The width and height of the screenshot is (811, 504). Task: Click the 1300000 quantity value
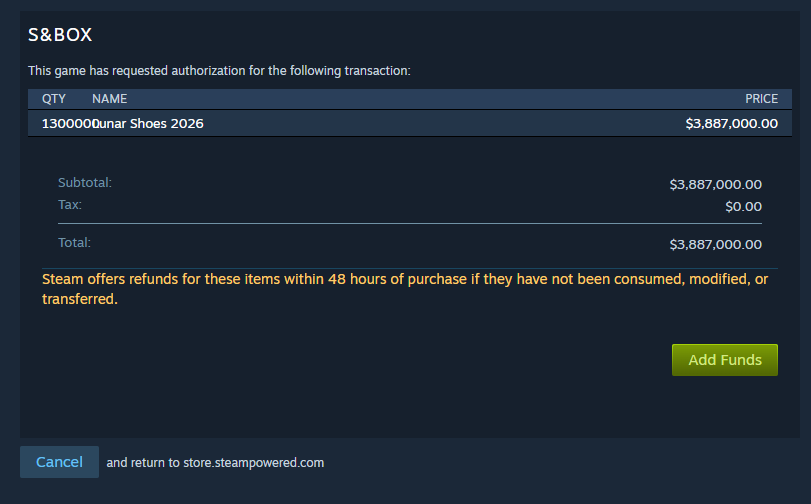pyautogui.click(x=67, y=124)
